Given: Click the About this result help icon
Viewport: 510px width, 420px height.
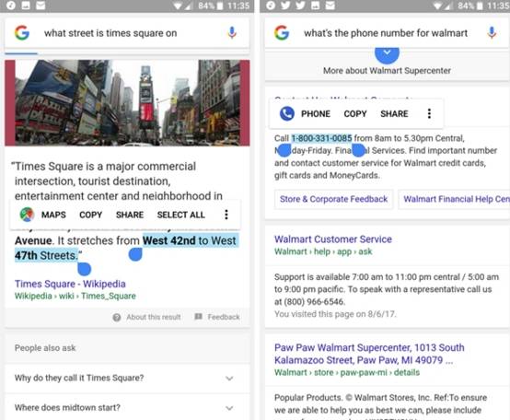Looking at the screenshot, I should 117,317.
